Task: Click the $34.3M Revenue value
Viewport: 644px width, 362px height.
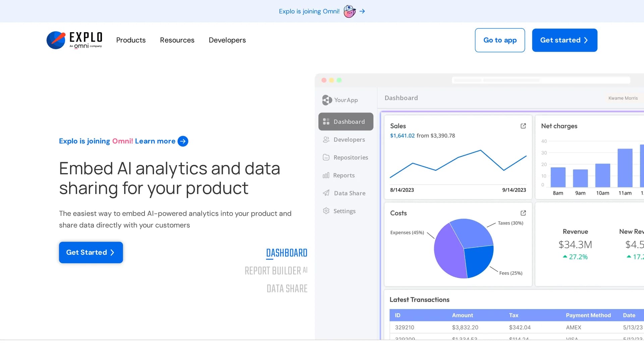Action: pos(575,245)
